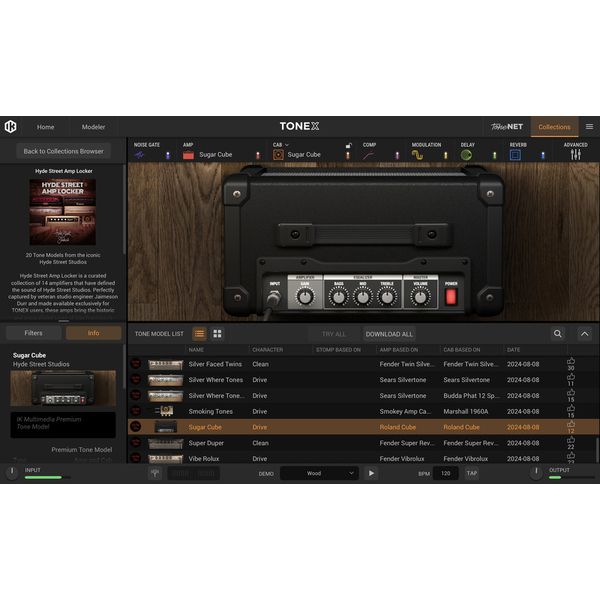The image size is (600, 600).
Task: Open the tuner icon in bottom bar
Action: click(x=155, y=473)
